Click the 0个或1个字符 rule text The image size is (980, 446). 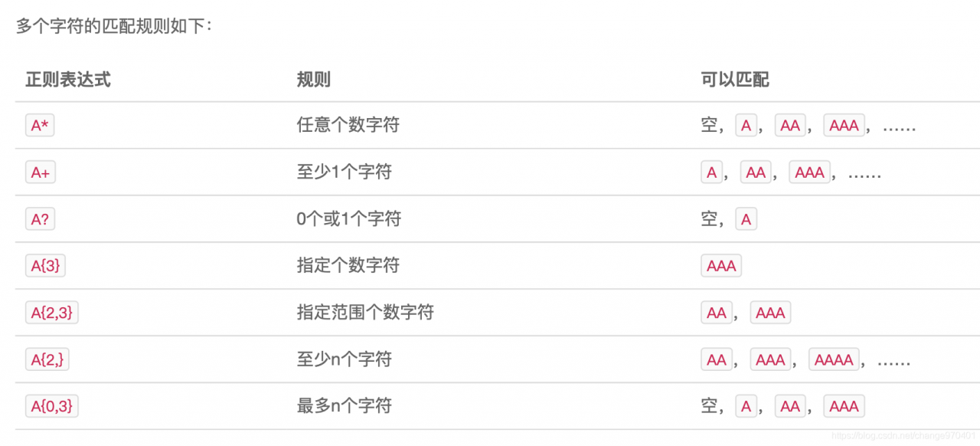348,219
